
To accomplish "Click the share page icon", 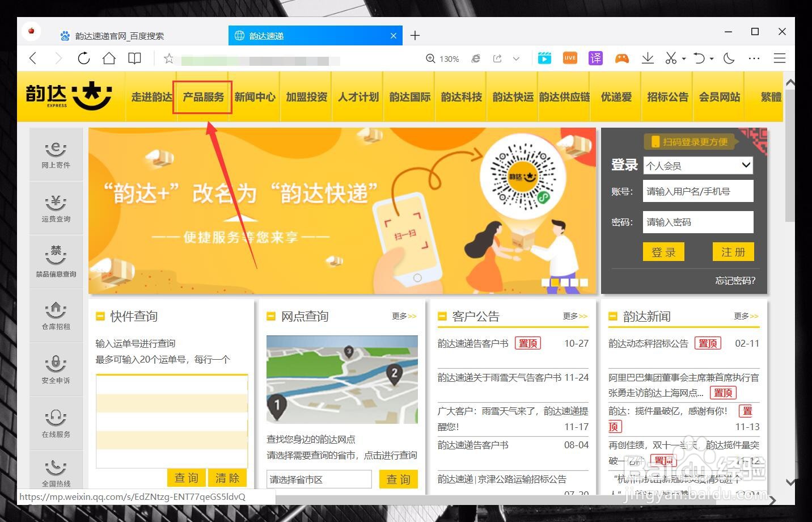I will (x=497, y=58).
